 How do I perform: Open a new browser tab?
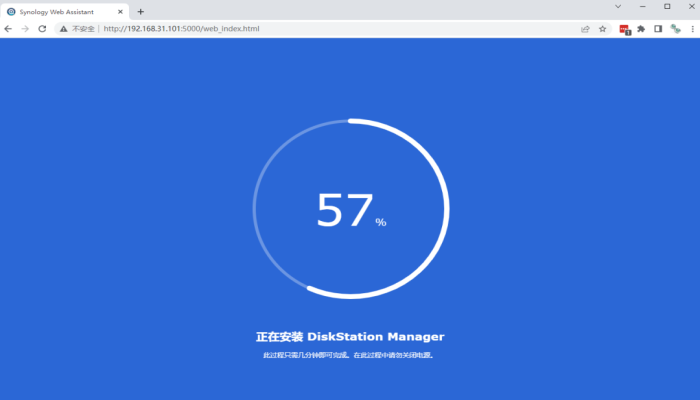point(141,12)
